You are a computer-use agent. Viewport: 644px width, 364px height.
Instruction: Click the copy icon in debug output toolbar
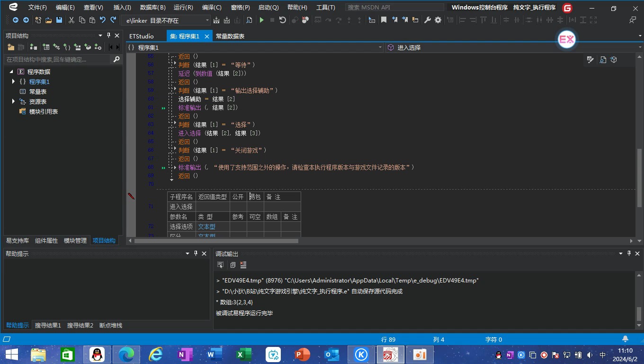233,265
